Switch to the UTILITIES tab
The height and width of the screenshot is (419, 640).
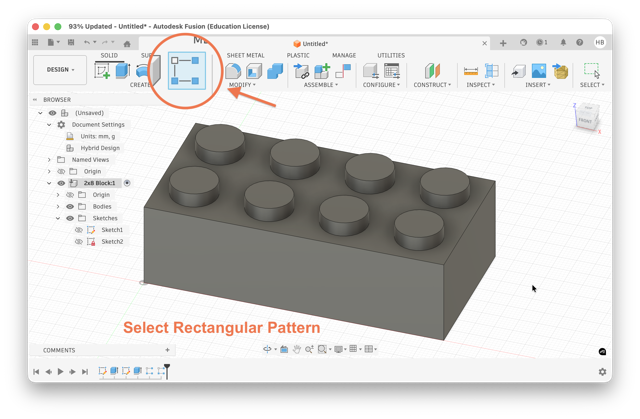pos(391,55)
